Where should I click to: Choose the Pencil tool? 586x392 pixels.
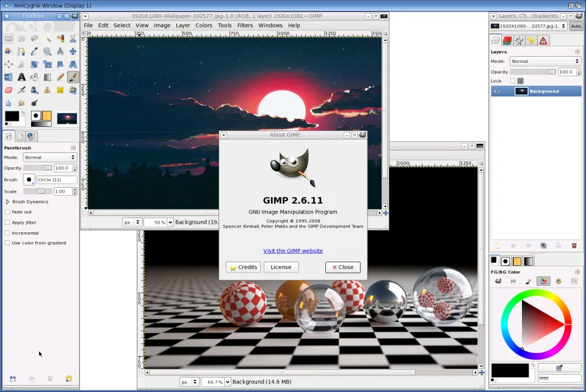pyautogui.click(x=60, y=77)
